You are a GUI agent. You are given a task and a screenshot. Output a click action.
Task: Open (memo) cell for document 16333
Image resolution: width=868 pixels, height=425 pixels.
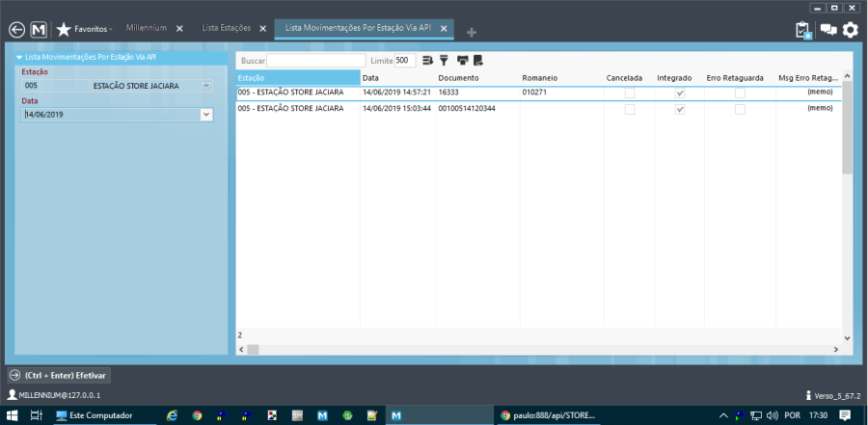(819, 92)
